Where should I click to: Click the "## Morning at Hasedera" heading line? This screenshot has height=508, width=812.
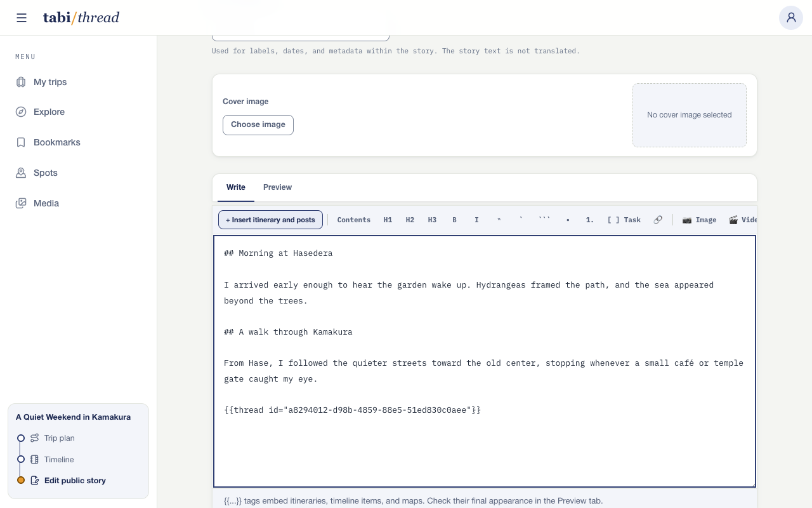click(x=278, y=253)
